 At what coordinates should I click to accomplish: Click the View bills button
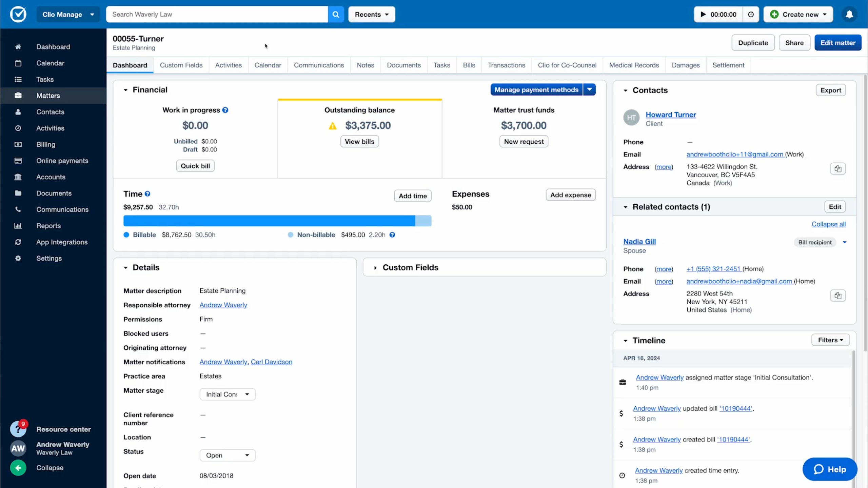point(359,142)
